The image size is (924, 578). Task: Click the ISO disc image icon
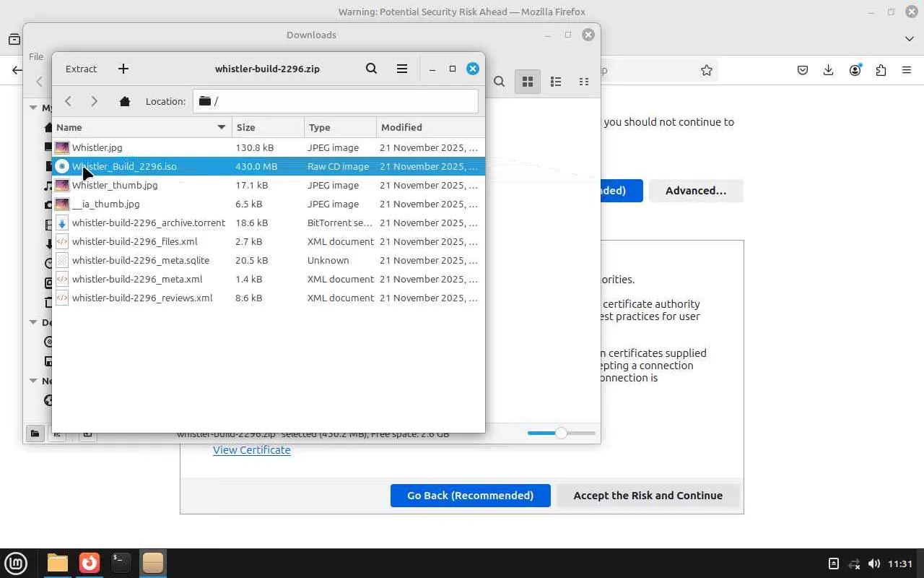(62, 166)
